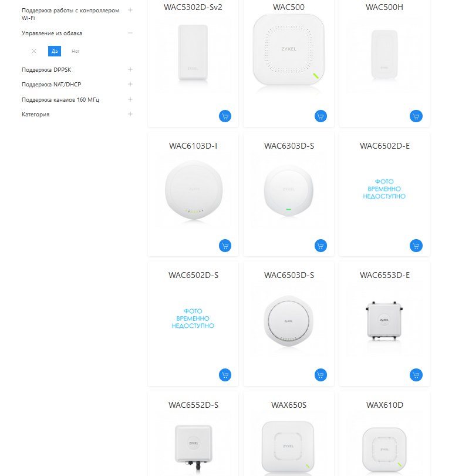Screen dimensions: 452x476
Task: Add WAC5302D-Sv2 to cart
Action: (x=225, y=116)
